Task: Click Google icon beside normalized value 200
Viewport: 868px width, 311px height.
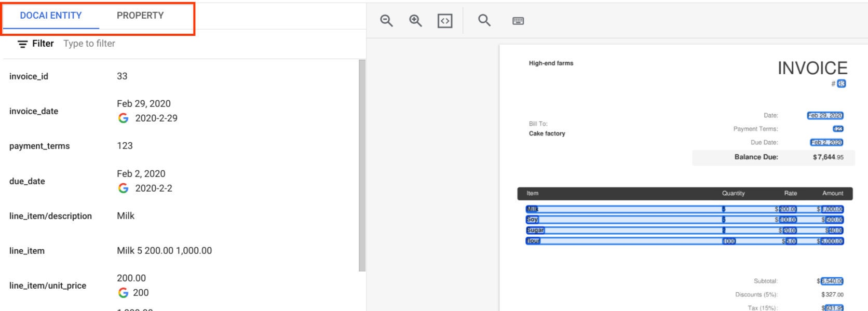Action: point(124,293)
